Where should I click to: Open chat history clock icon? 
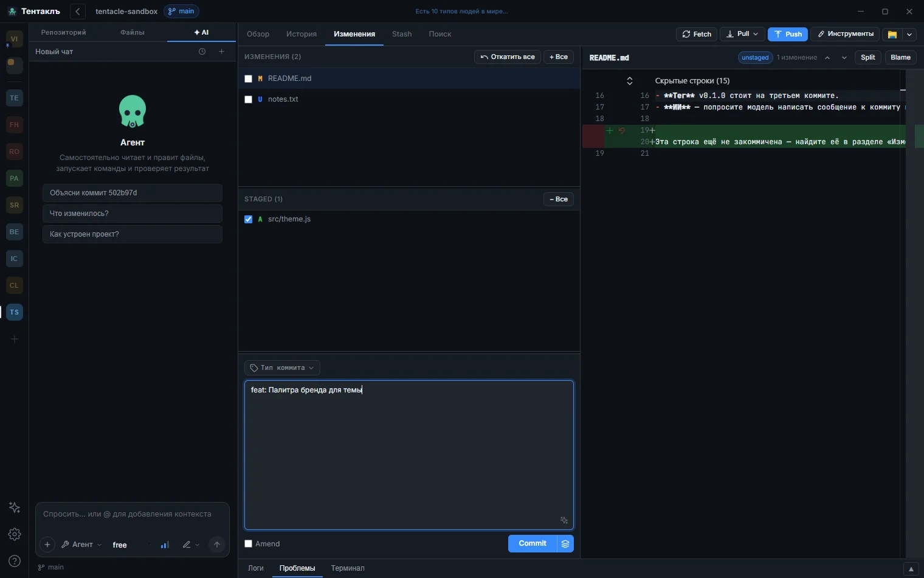[x=202, y=52]
